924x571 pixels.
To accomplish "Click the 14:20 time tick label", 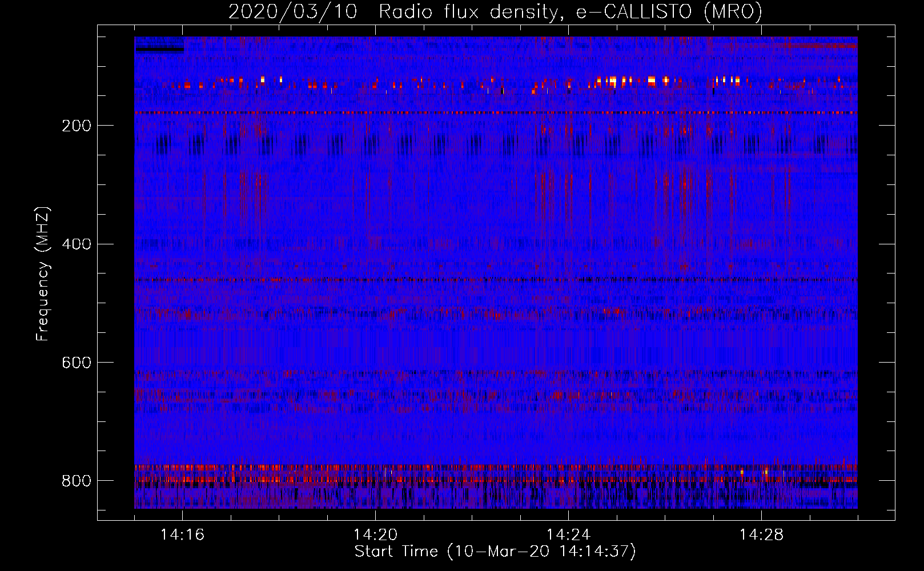I will (376, 535).
